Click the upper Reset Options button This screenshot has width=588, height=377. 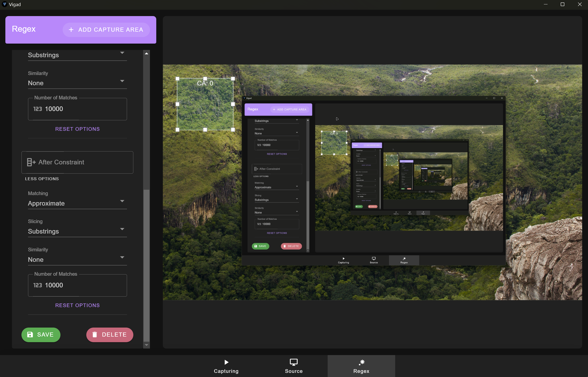[x=78, y=129]
